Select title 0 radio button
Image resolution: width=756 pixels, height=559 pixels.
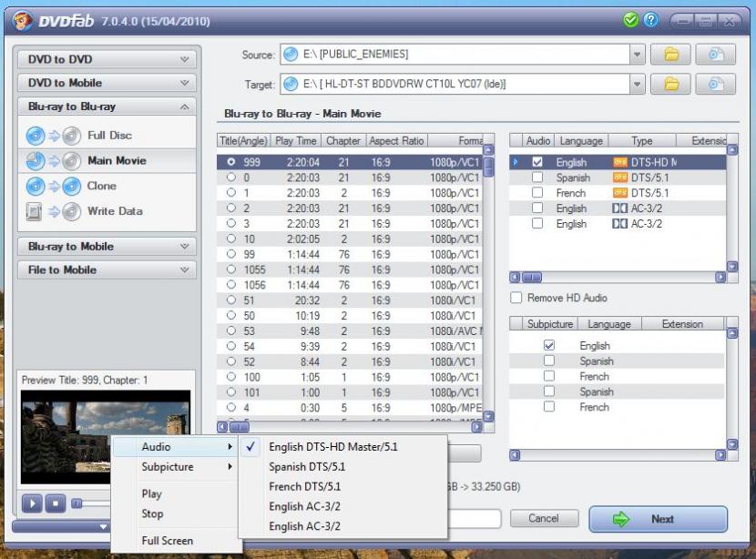click(231, 178)
